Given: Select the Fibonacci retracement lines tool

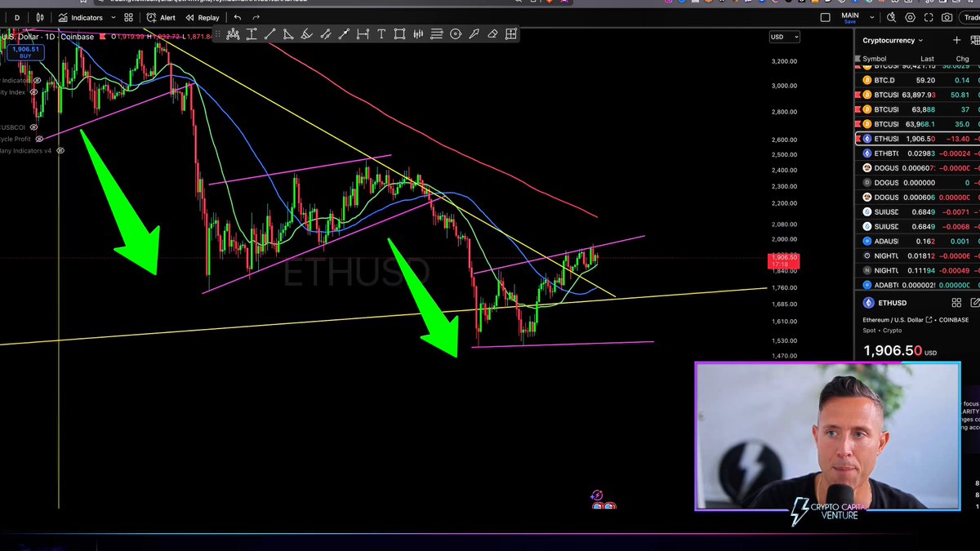Looking at the screenshot, I should pos(436,34).
